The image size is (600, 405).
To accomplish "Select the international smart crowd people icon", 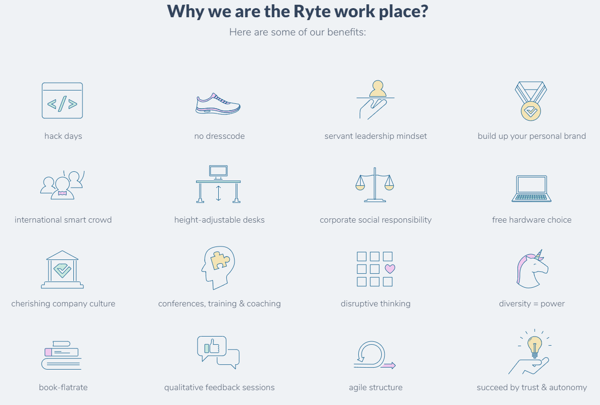I will 62,185.
